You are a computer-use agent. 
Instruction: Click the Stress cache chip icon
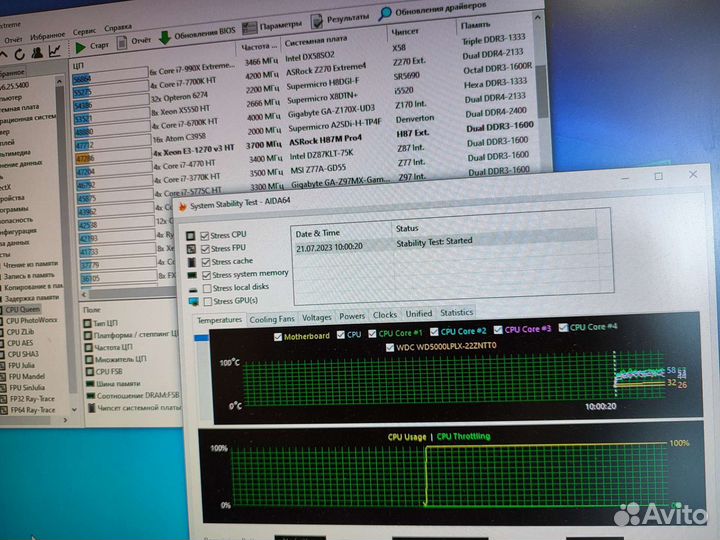(x=192, y=262)
